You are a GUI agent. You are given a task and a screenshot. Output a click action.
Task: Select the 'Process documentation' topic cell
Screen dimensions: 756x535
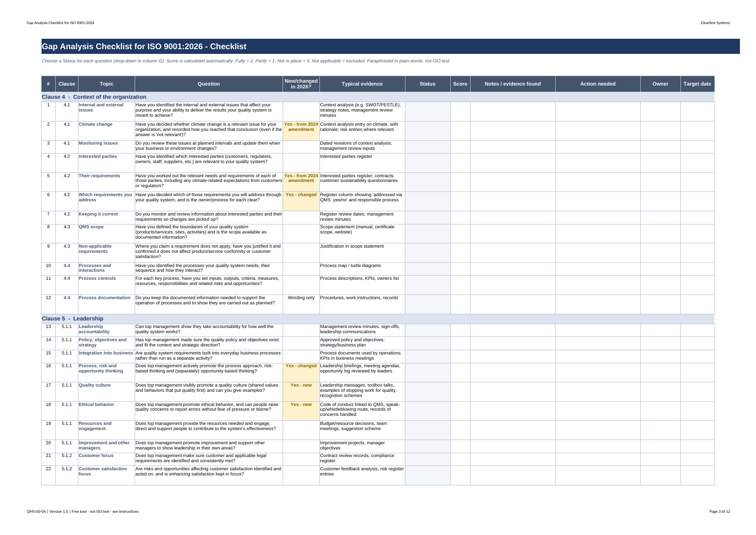click(106, 304)
